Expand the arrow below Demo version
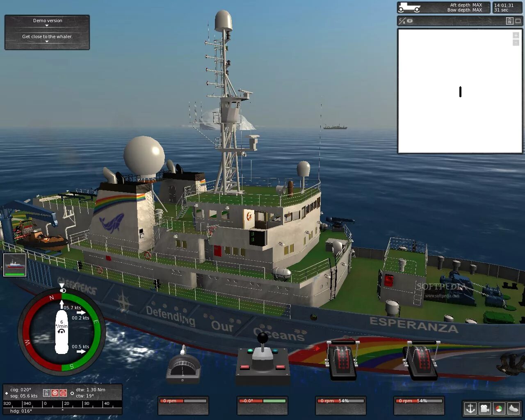 (x=47, y=25)
